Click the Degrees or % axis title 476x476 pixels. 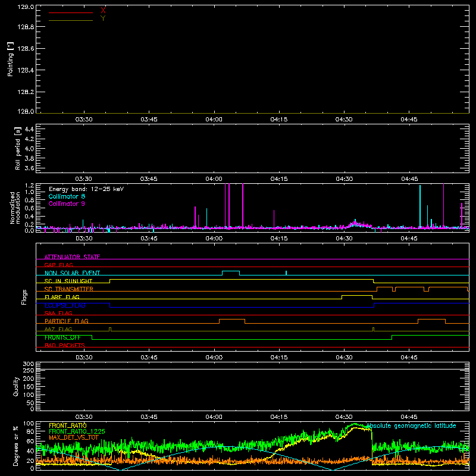[x=15, y=446]
